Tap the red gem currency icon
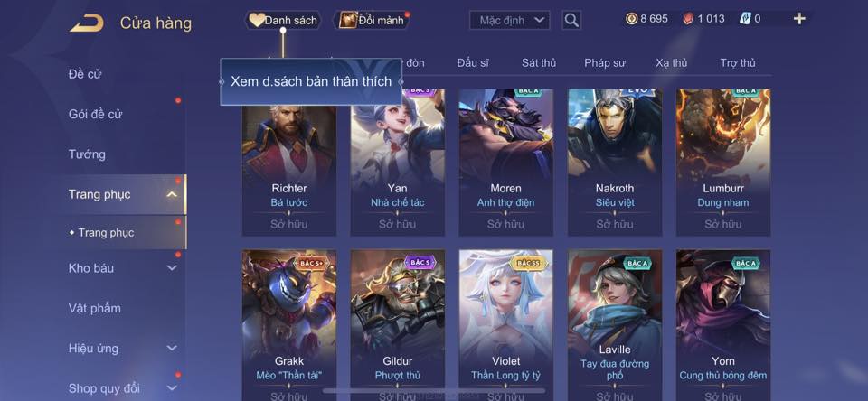Viewport: 868px width, 401px height. click(688, 19)
